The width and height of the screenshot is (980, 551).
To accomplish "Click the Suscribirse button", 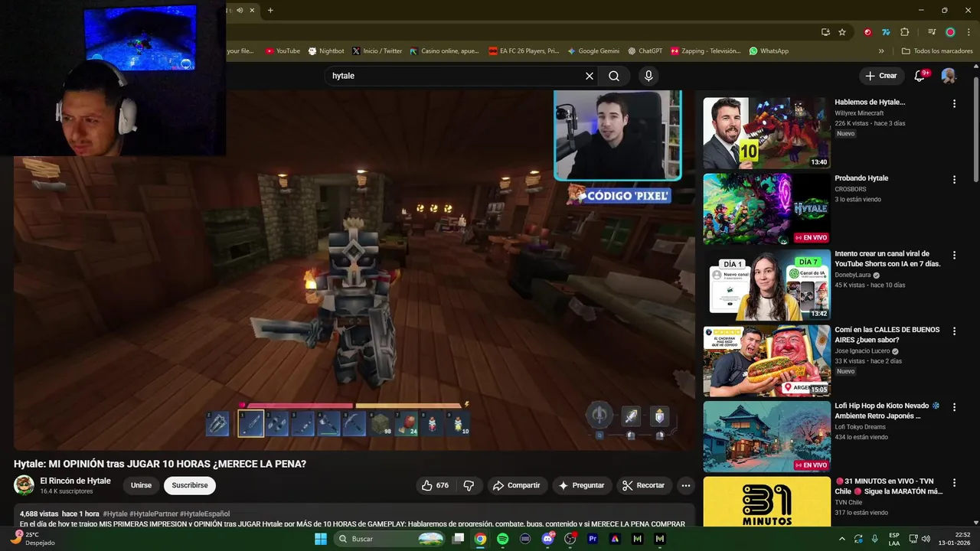I will pos(190,485).
